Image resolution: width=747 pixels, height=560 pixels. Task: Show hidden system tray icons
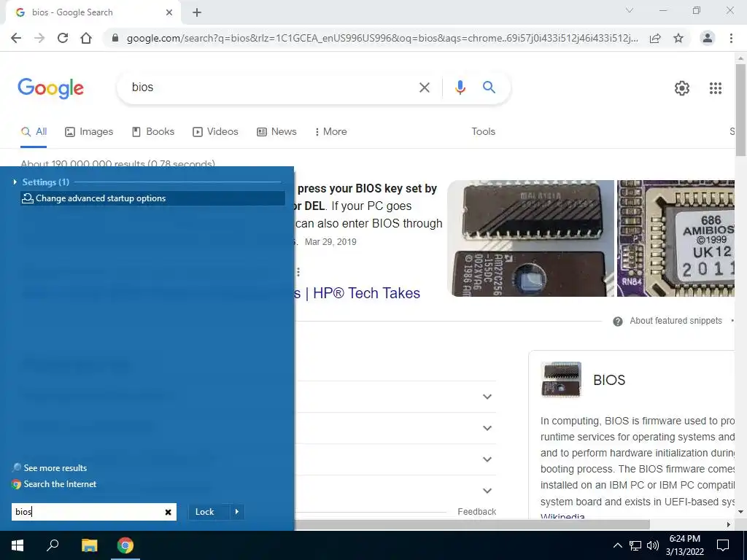point(617,545)
